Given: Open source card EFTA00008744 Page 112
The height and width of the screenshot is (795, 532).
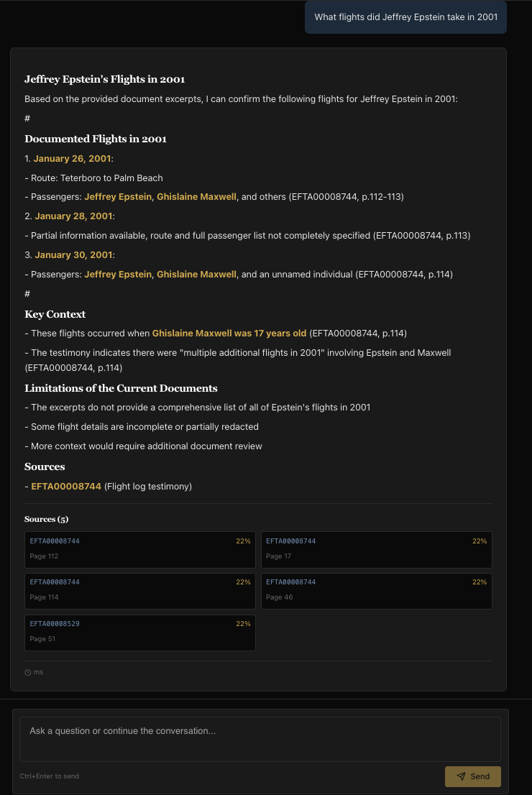Looking at the screenshot, I should click(140, 549).
